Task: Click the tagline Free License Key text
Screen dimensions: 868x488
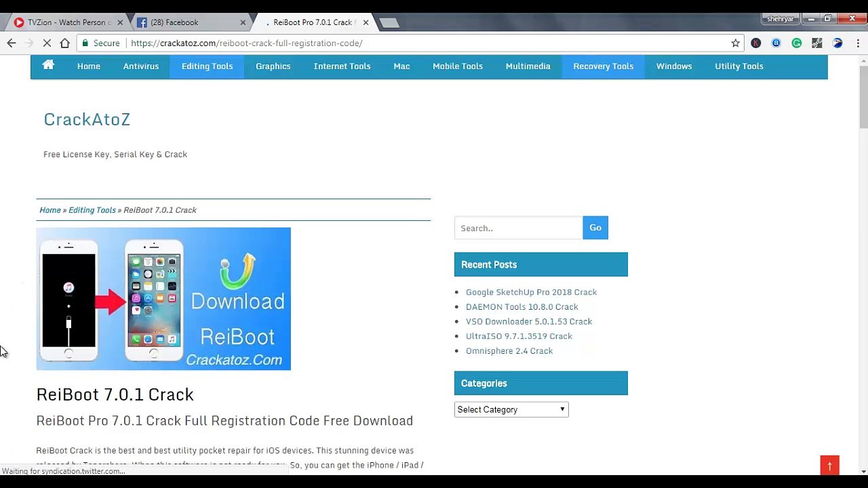Action: [115, 155]
